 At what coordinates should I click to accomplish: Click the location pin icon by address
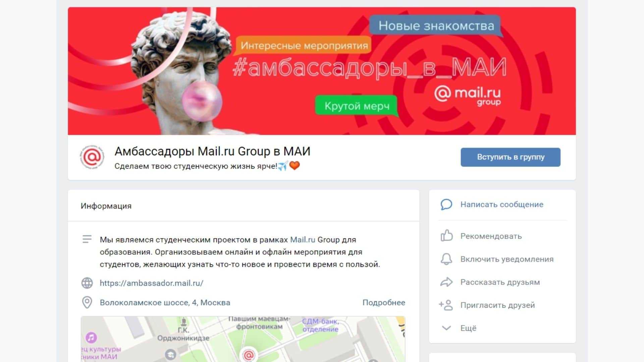87,302
